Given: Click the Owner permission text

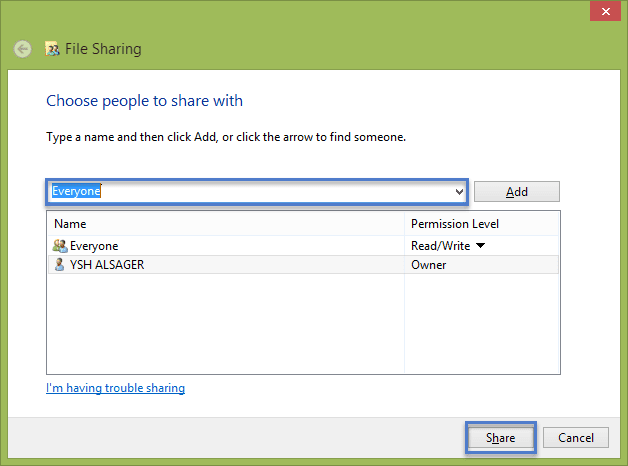Looking at the screenshot, I should [429, 265].
